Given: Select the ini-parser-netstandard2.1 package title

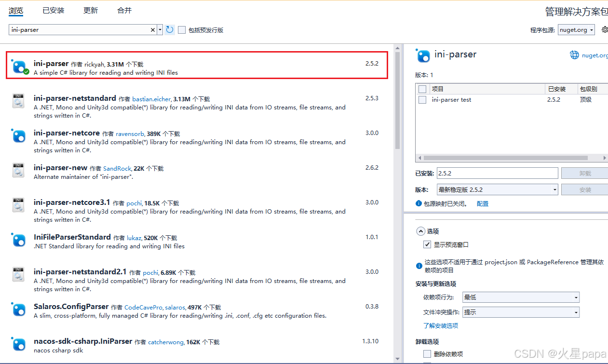Looking at the screenshot, I should [x=80, y=272].
